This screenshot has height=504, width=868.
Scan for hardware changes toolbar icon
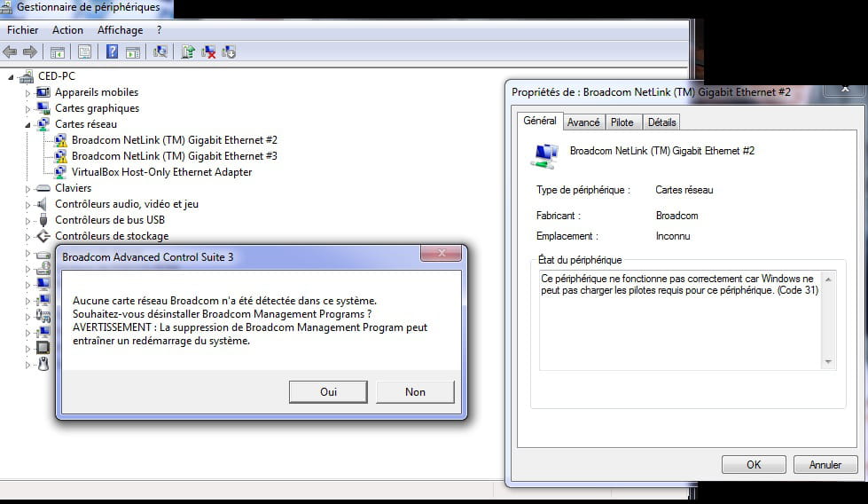[x=160, y=52]
